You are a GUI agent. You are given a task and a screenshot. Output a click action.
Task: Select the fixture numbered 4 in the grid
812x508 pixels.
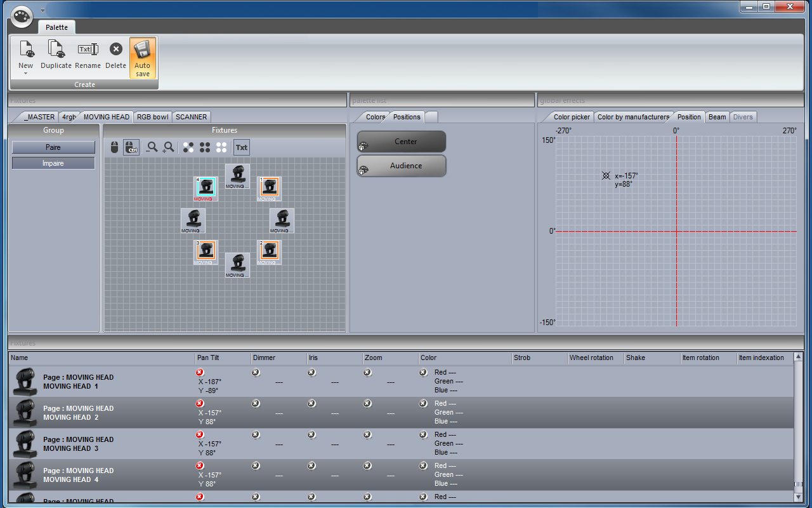(x=206, y=187)
